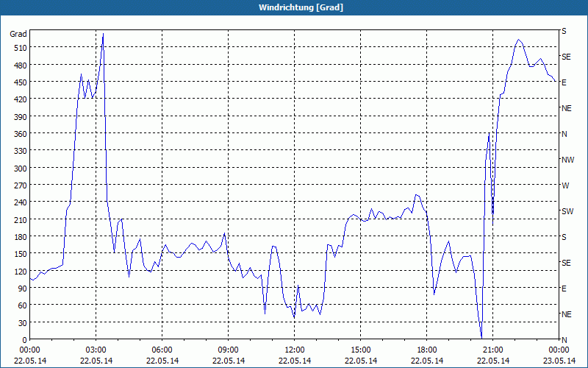The width and height of the screenshot is (588, 368).
Task: Click the 180 y-axis value
Action: pos(21,237)
